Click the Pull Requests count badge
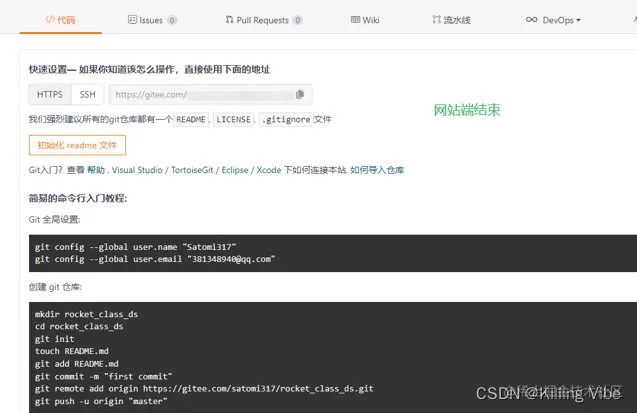637x413 pixels. (x=298, y=20)
